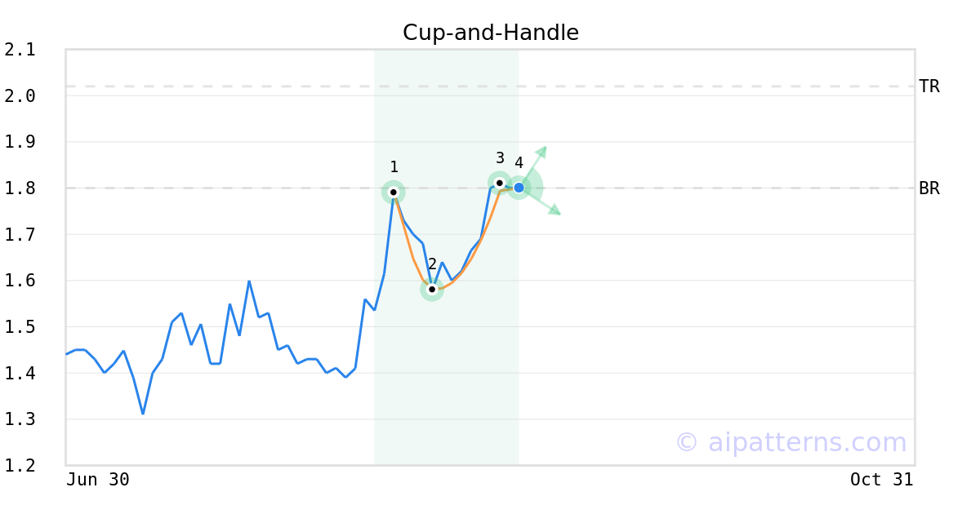Viewport: 980px width, 514px height.
Task: Click the 1.2 y-axis label
Action: click(x=20, y=466)
